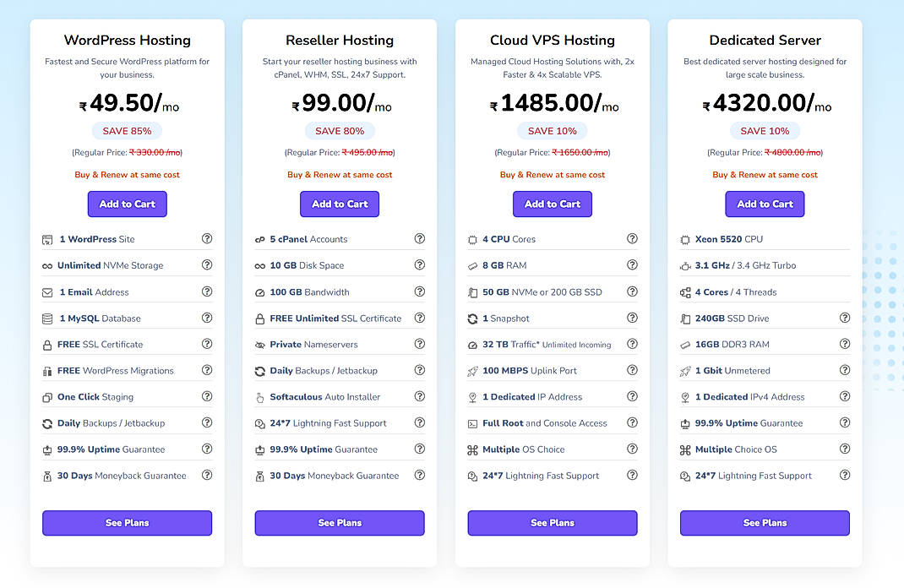The image size is (904, 588).
Task: Click the help icon beside Softaculous Auto Installer
Action: pyautogui.click(x=420, y=396)
